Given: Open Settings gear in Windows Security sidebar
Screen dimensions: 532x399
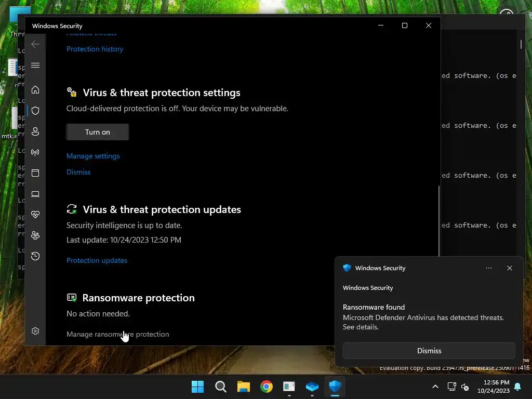Looking at the screenshot, I should [35, 331].
